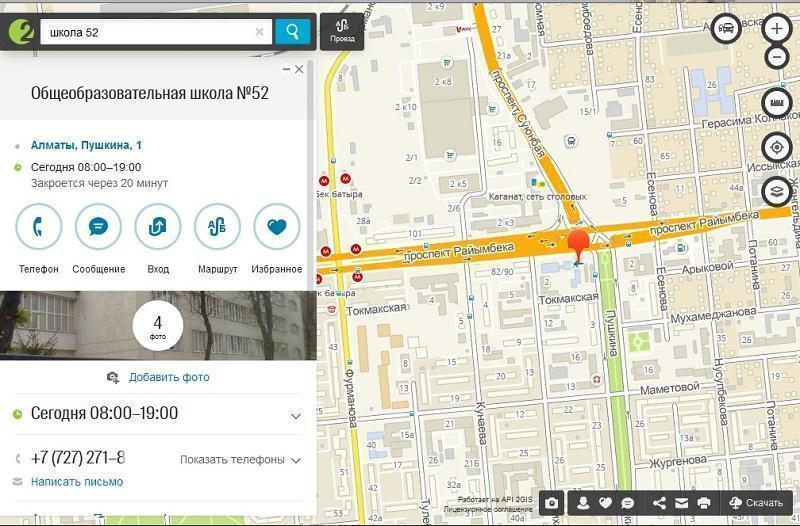Screen dimensions: 800x526
Task: Expand the working hours chevron
Action: 295,415
